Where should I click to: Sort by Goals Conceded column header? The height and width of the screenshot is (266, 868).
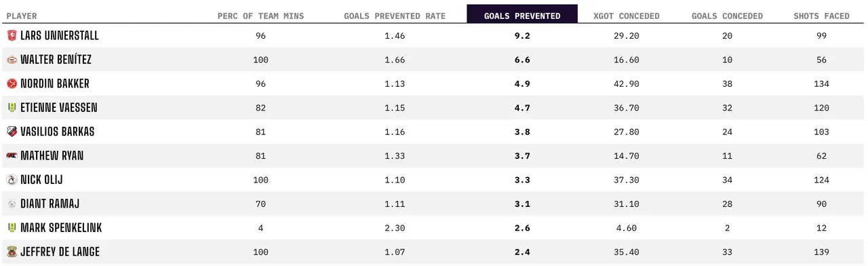click(x=727, y=16)
